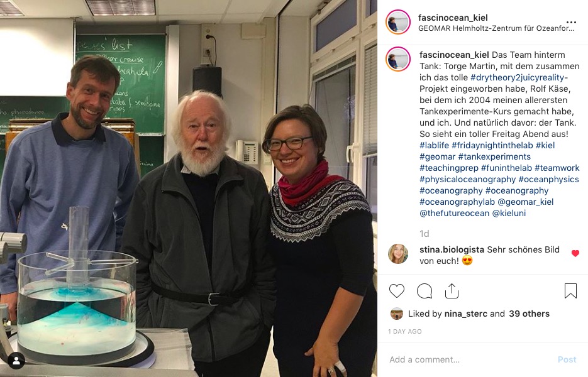Open nina_sterc's small liker avatar
Viewport: 588px width, 377px height.
point(396,314)
